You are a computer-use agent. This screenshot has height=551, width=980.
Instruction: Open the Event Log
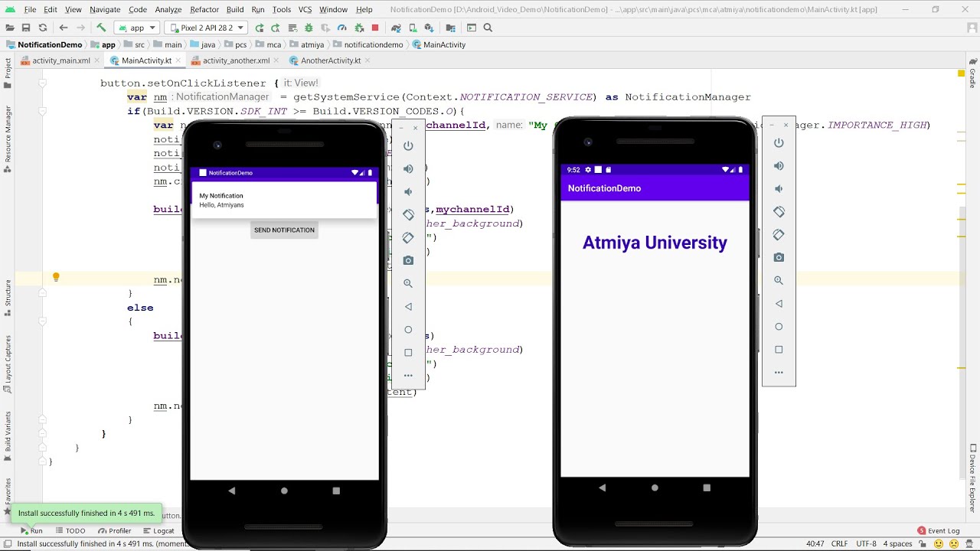tap(939, 530)
